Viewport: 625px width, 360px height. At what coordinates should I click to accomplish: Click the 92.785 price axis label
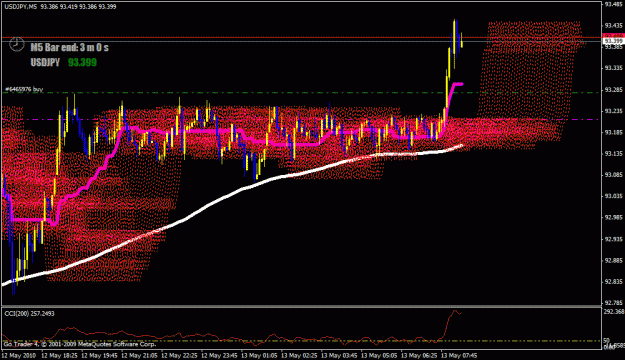coord(613,303)
